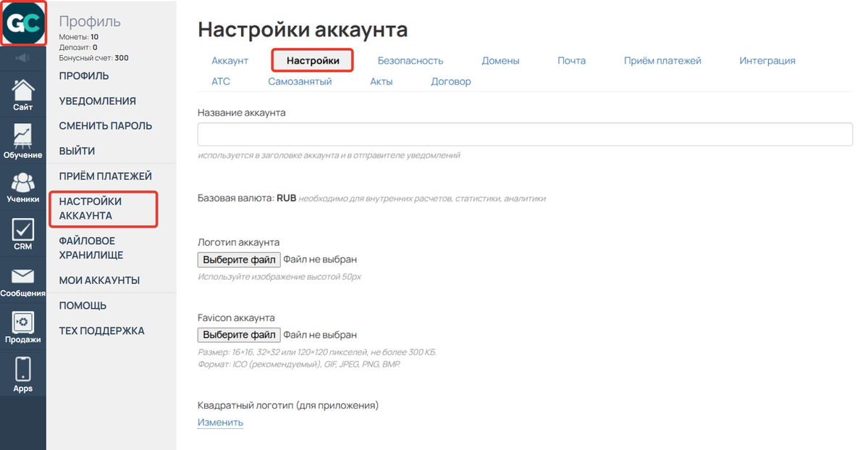Viewport: 868px width, 450px height.
Task: Open the Сообщения envelope icon
Action: 22,283
